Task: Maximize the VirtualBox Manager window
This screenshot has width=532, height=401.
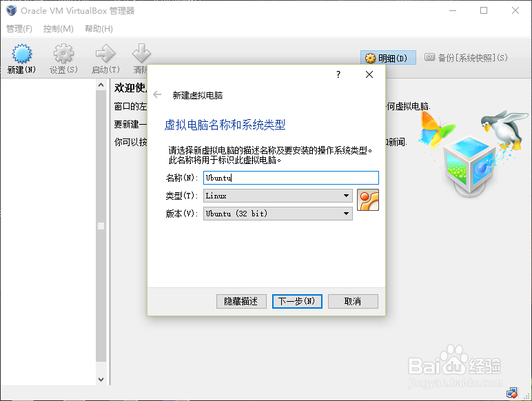Action: (x=484, y=10)
